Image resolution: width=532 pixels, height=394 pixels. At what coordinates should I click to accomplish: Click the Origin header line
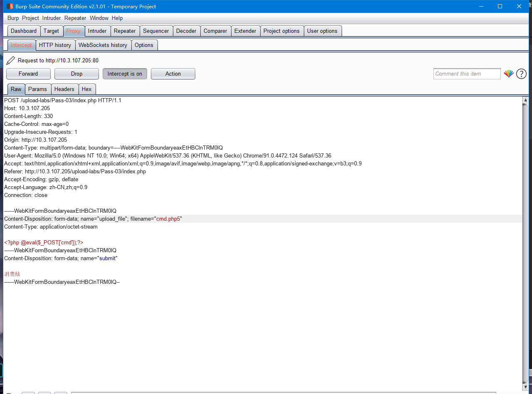tap(35, 140)
